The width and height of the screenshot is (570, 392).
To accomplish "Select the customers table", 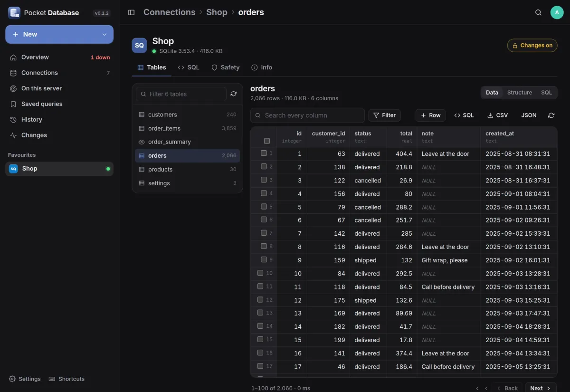I will [187, 115].
